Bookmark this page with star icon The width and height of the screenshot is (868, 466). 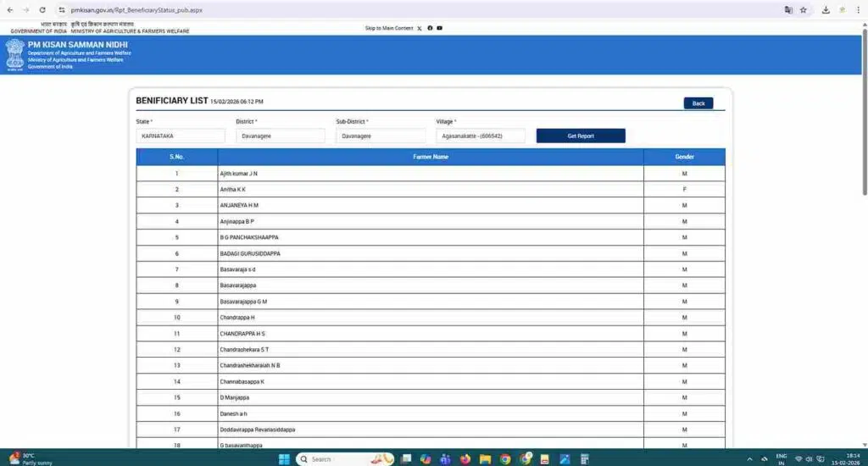(x=804, y=10)
